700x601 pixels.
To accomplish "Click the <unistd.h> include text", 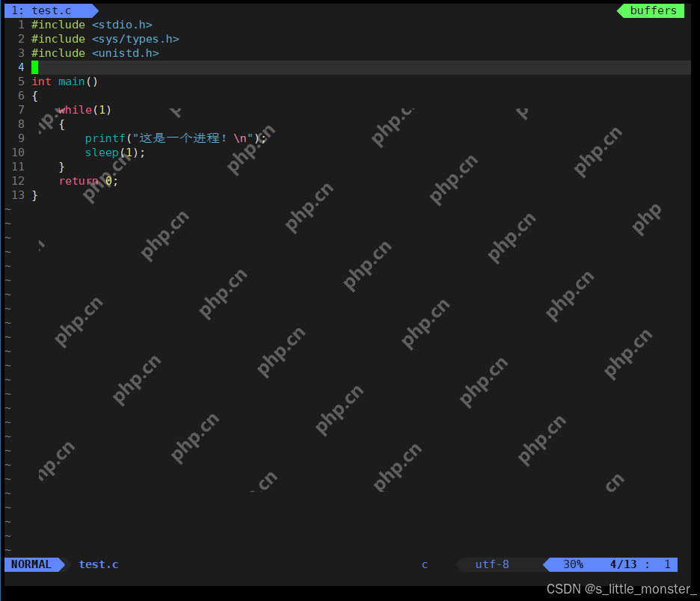I will (x=126, y=53).
